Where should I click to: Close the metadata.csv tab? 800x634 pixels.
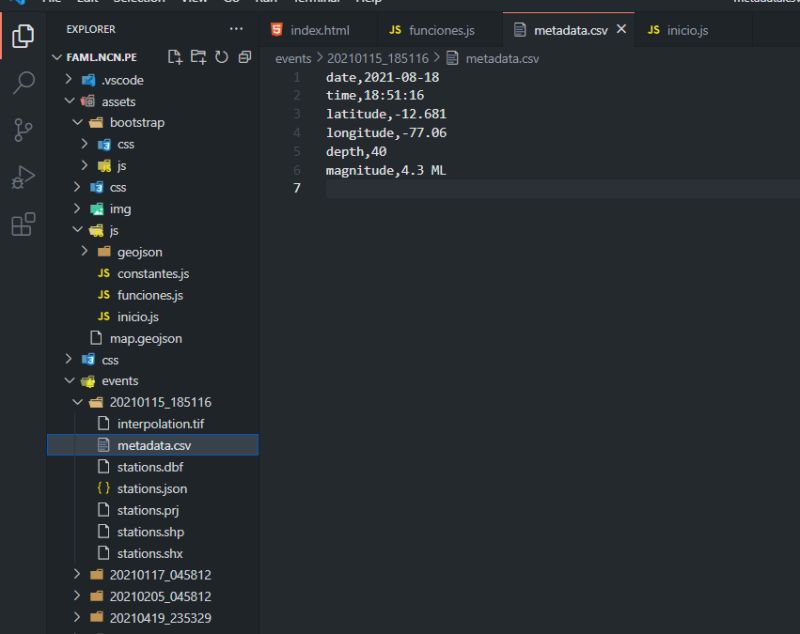pyautogui.click(x=621, y=29)
